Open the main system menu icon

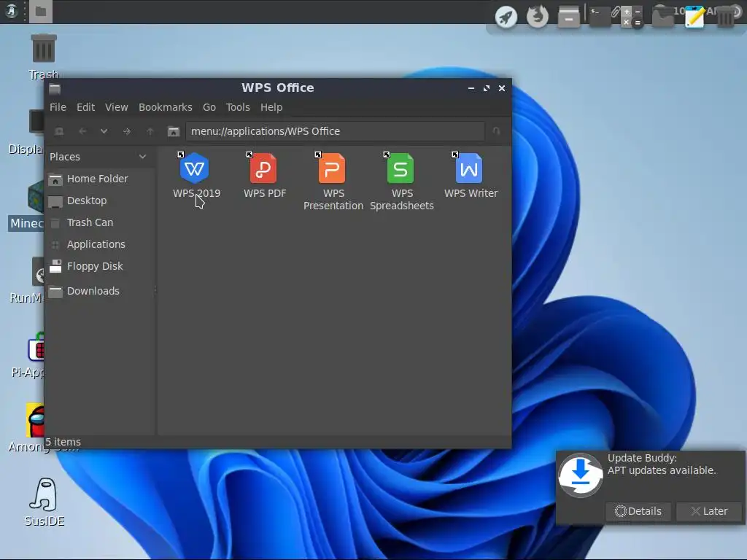pyautogui.click(x=12, y=10)
